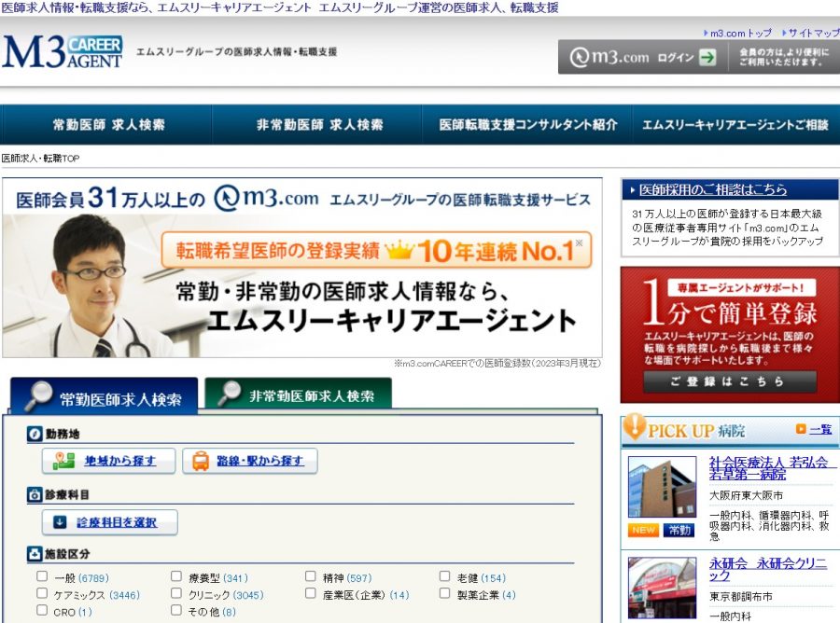Screen dimensions: 840x623
Task: Click the M3 Career Agent logo
Action: (63, 52)
